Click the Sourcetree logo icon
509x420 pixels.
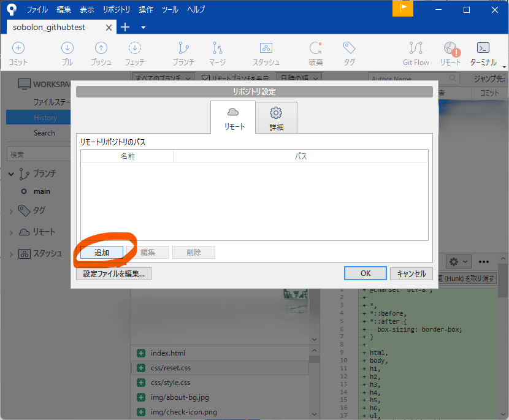pyautogui.click(x=12, y=9)
